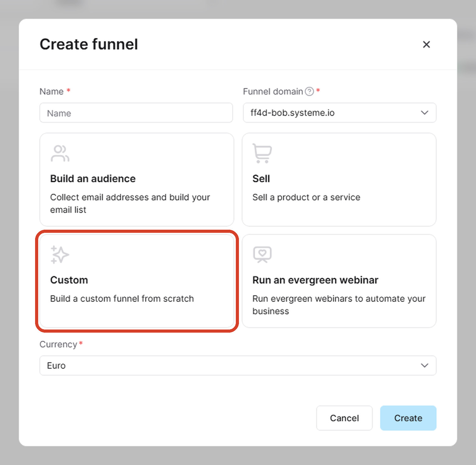
Task: Click the Name field label
Action: coord(52,91)
